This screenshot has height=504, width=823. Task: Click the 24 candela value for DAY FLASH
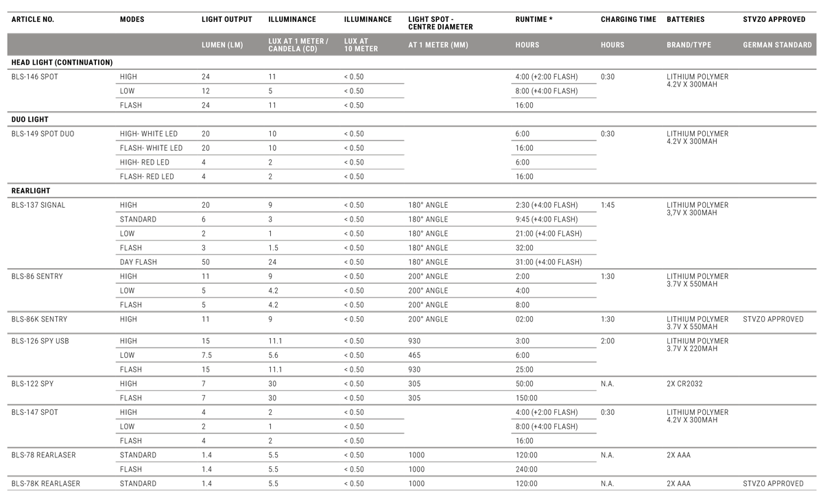point(272,262)
